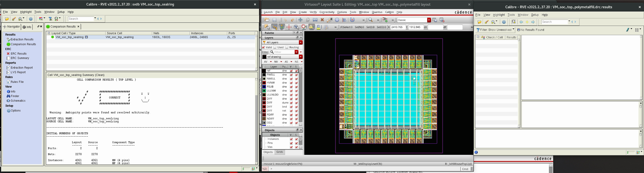This screenshot has height=173, width=644.
Task: Open the Classic workspace dropdown
Action: [429, 20]
